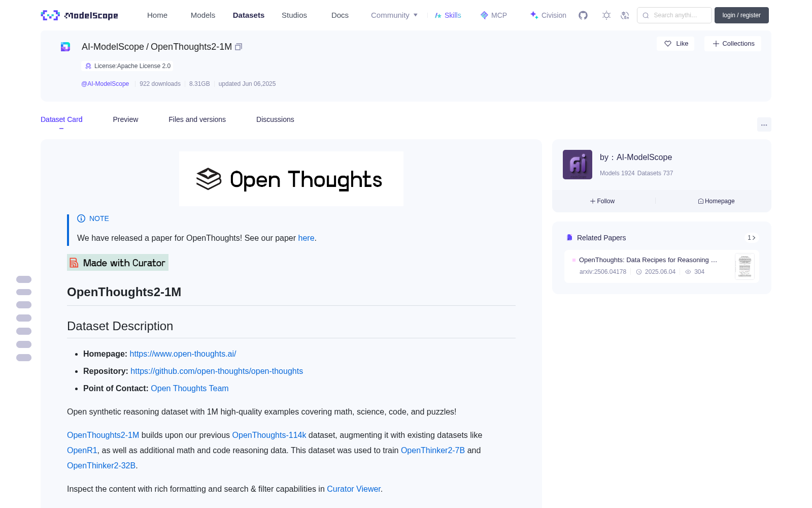
Task: Switch to the Preview tab
Action: pyautogui.click(x=125, y=119)
